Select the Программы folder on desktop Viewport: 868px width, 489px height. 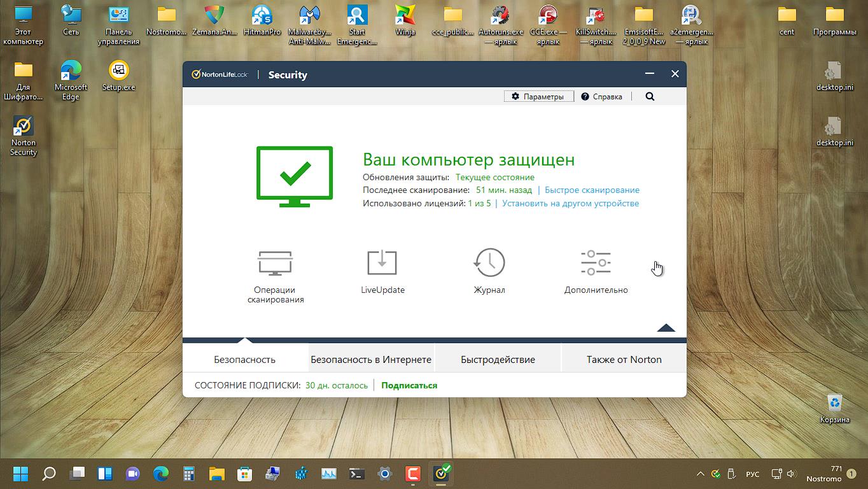click(x=835, y=20)
